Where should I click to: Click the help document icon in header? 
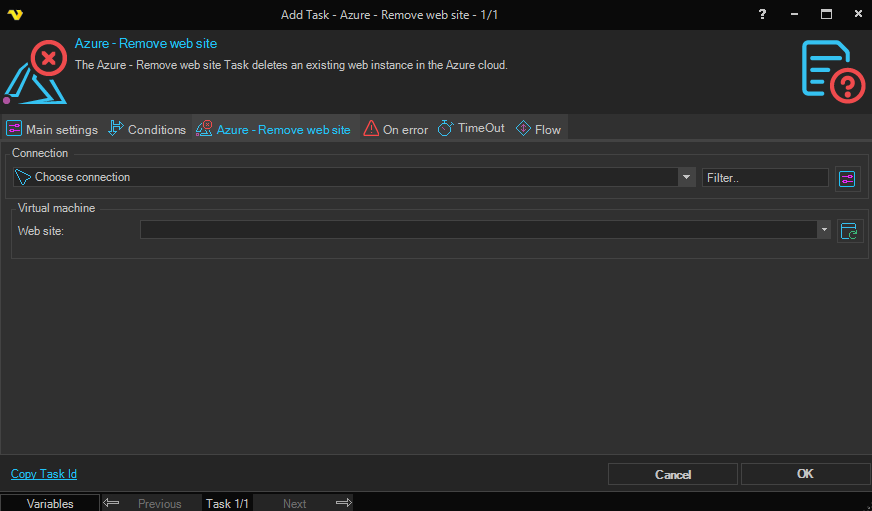click(832, 70)
